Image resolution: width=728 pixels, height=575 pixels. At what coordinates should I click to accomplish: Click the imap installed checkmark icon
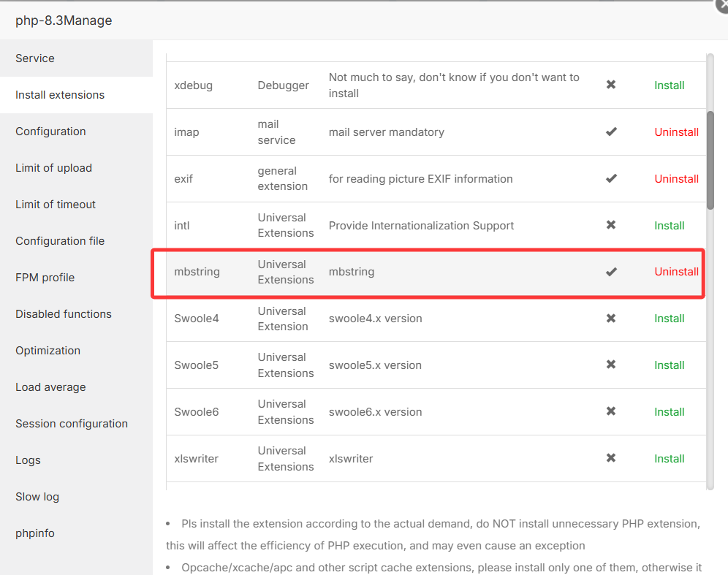[x=611, y=132]
